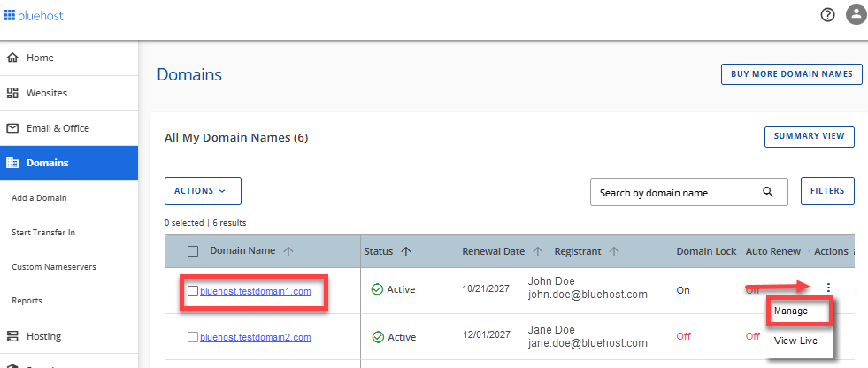Open the bluehost.testdomain2.com link
This screenshot has height=368, width=868.
(255, 337)
